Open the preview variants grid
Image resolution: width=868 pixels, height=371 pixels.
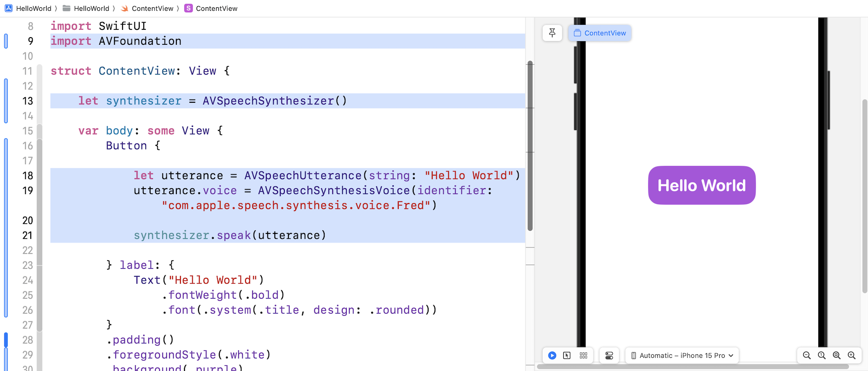click(583, 356)
